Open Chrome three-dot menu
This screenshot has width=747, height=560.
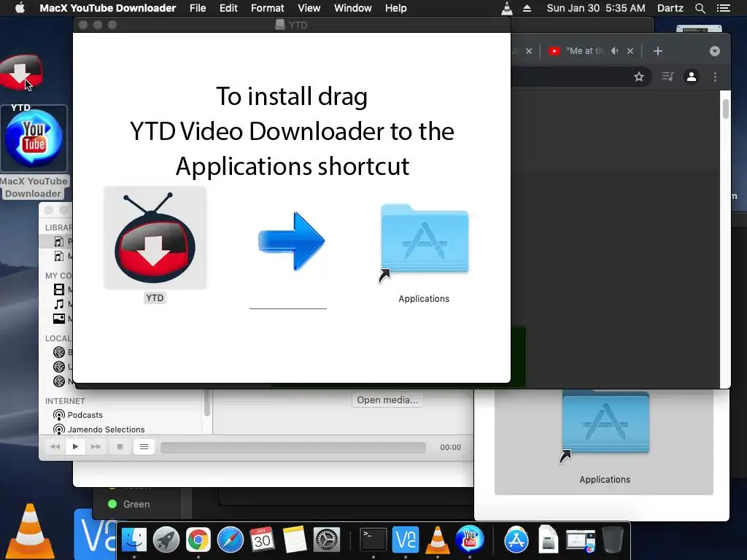point(715,77)
